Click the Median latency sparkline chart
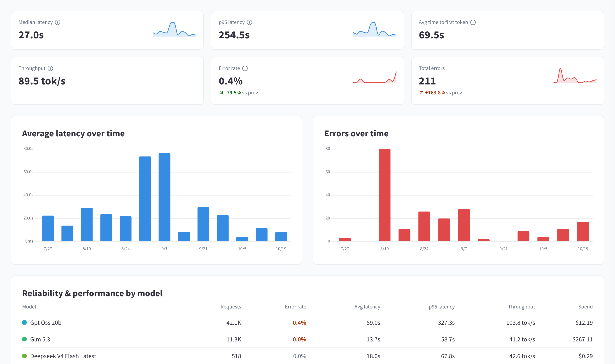Screen dimensions: 615x364 (174, 29)
